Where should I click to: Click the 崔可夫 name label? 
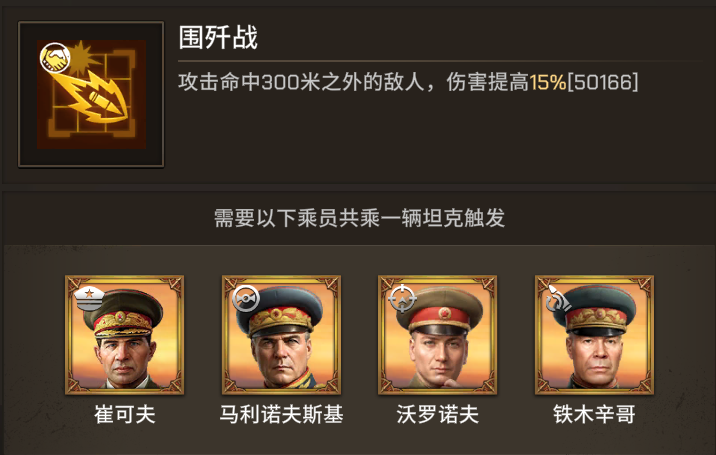coord(125,415)
